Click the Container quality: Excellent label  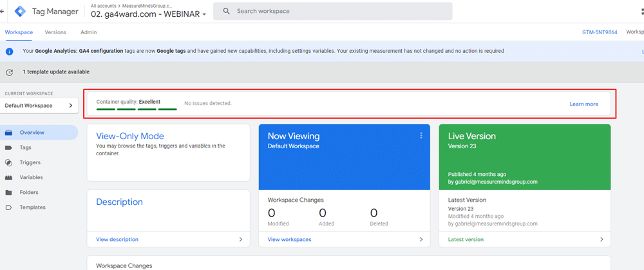click(128, 102)
